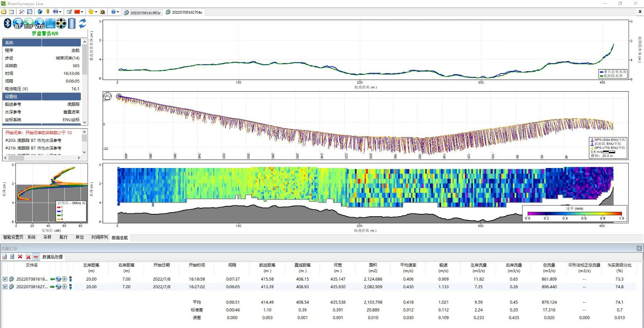Image resolution: width=644 pixels, height=328 pixels.
Task: Click the Bluetooth connection icon
Action: pyautogui.click(x=7, y=23)
